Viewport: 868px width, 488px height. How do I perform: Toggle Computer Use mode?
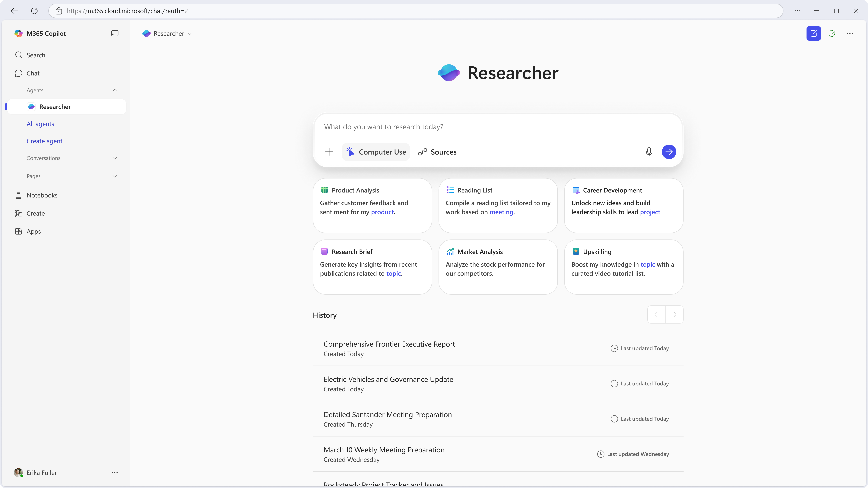pyautogui.click(x=376, y=152)
